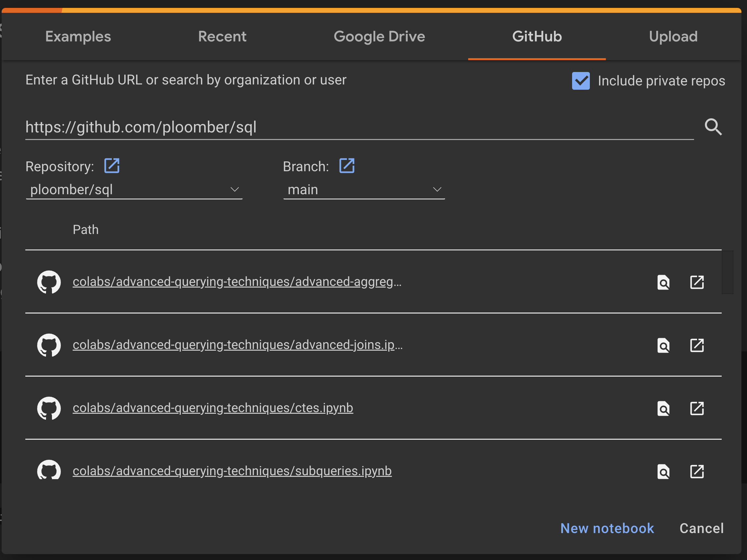Uncheck Include private repos checkbox
This screenshot has height=560, width=747.
(x=581, y=81)
